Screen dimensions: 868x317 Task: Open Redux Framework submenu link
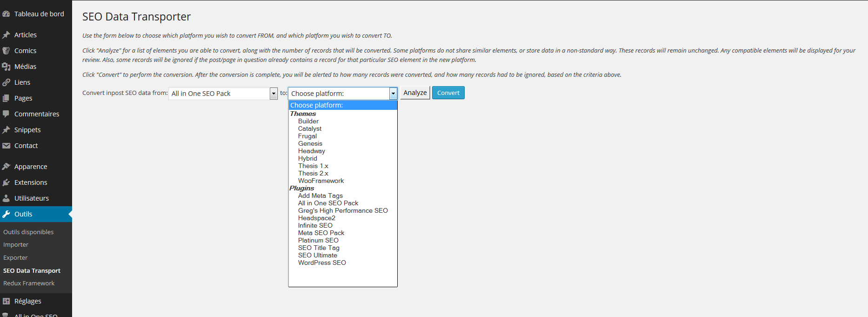click(29, 283)
